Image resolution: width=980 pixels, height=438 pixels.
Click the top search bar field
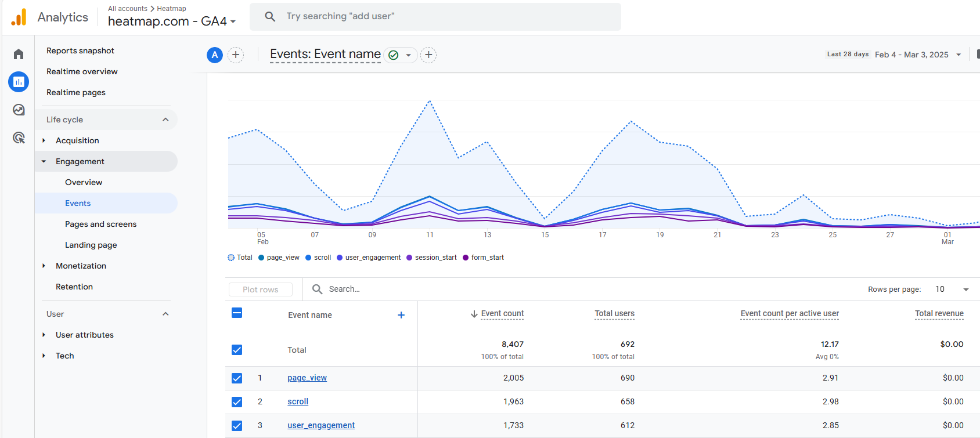pos(435,16)
